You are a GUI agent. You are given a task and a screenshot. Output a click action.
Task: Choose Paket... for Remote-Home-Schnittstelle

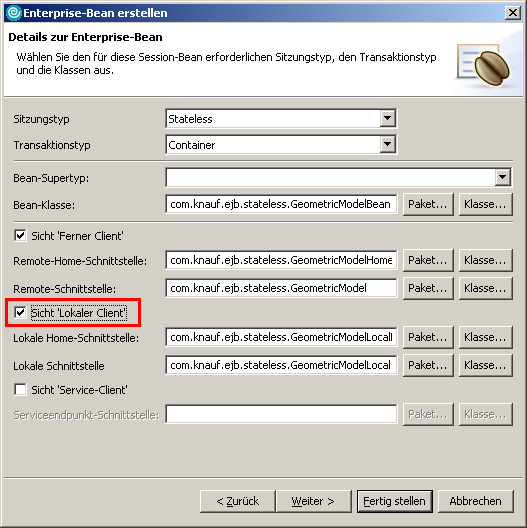tap(428, 260)
